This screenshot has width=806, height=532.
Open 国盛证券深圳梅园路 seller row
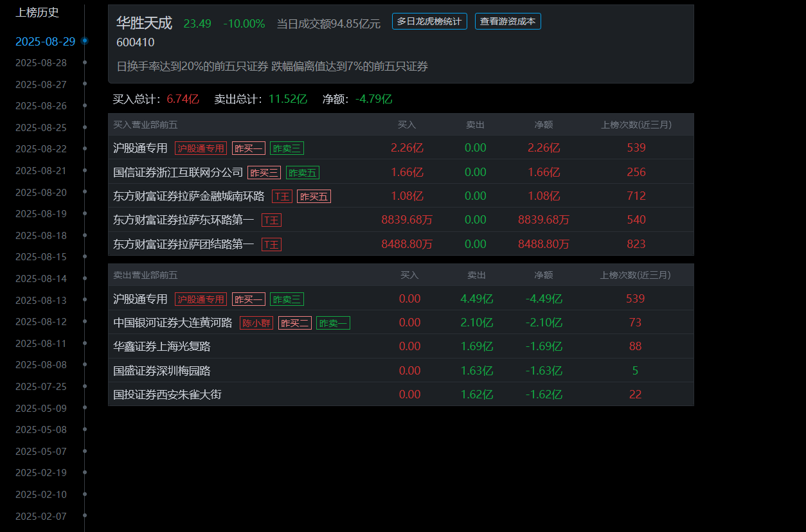[401, 371]
